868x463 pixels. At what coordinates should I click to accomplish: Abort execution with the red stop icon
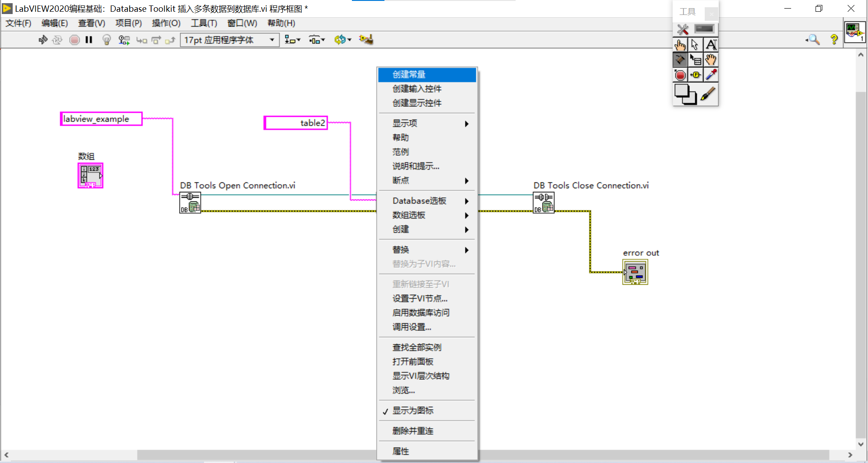74,40
